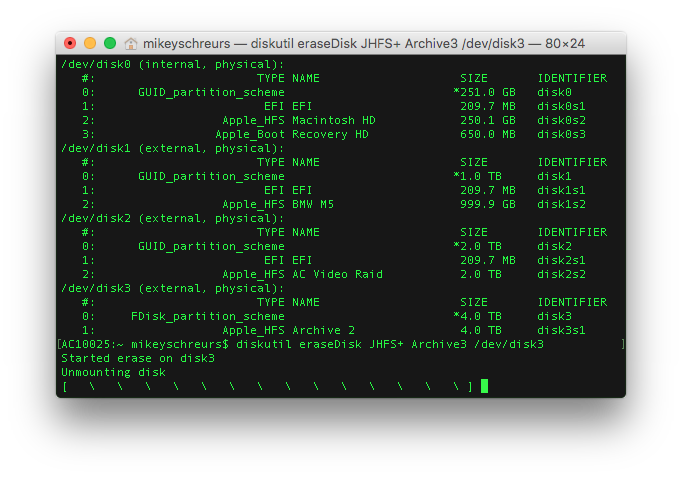The image size is (682, 478).
Task: Click the window title text mikeyschreurs
Action: click(x=187, y=43)
